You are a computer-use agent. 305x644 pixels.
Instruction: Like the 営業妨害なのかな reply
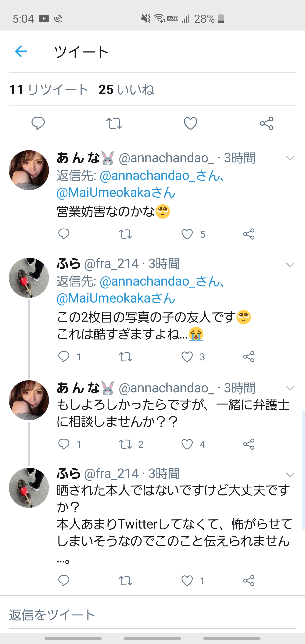pyautogui.click(x=187, y=234)
